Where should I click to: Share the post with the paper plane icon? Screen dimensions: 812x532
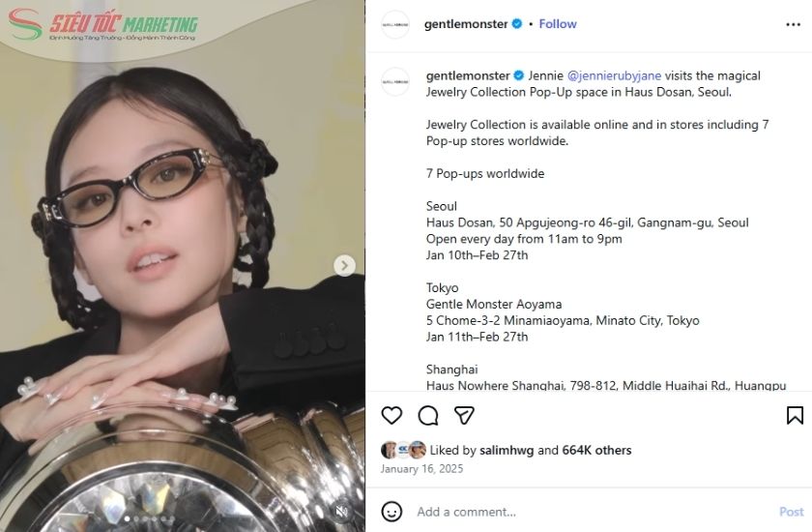[465, 415]
